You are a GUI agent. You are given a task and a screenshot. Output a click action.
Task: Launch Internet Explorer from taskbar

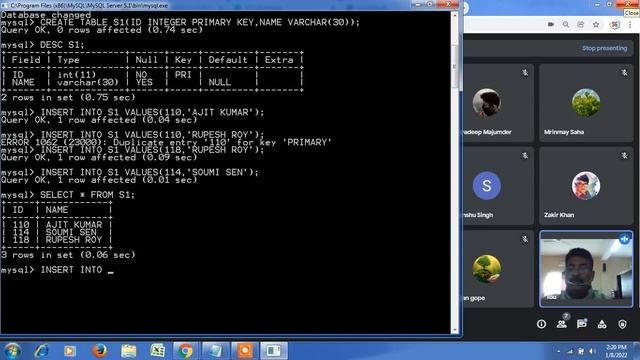tap(41, 351)
